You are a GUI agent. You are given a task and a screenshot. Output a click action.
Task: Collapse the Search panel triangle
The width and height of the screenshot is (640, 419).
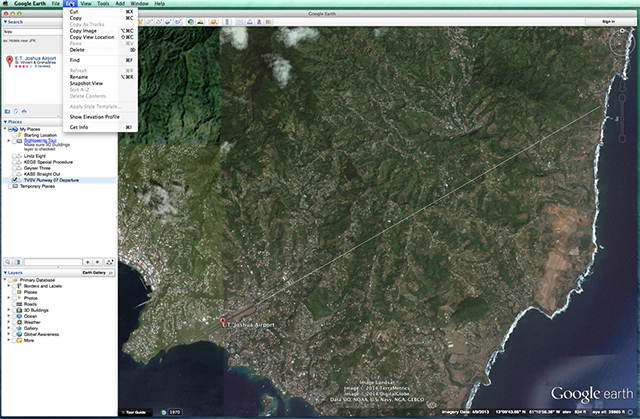pyautogui.click(x=5, y=22)
